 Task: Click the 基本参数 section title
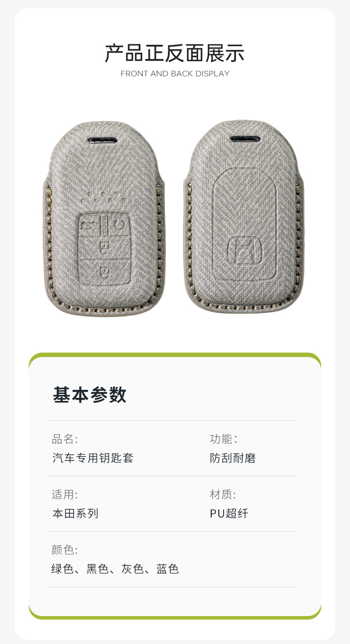tap(90, 395)
